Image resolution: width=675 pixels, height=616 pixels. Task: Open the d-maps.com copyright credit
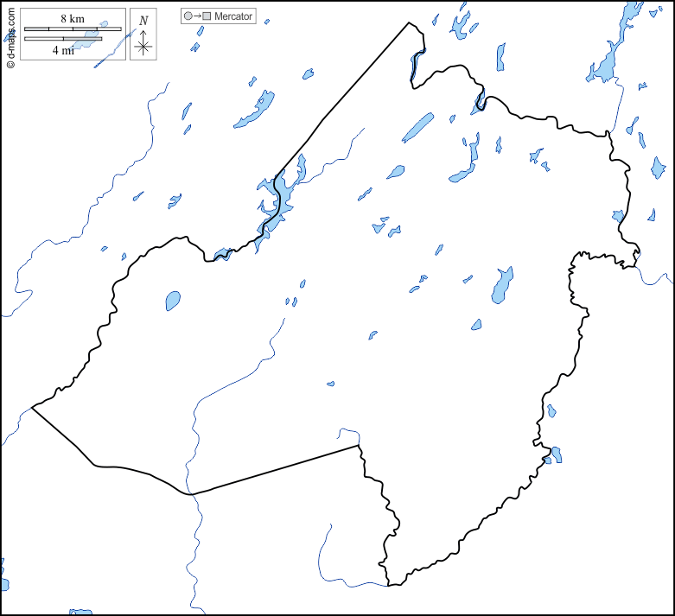click(x=10, y=36)
